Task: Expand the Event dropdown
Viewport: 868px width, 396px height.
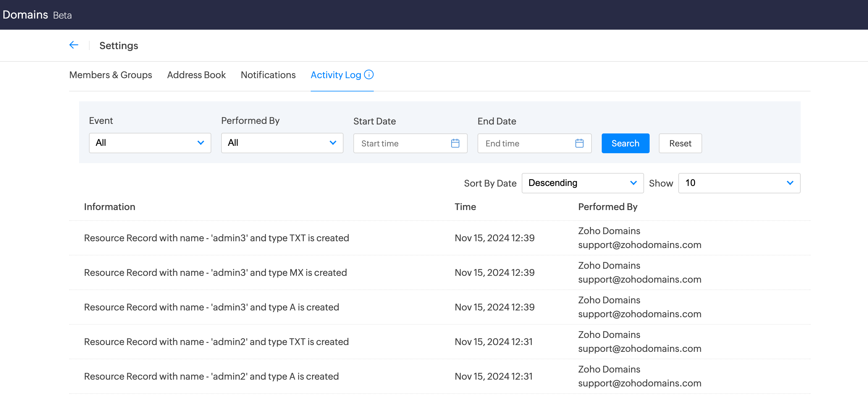Action: tap(150, 143)
